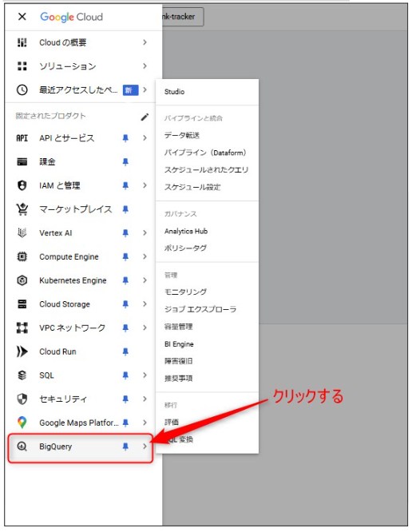Close the navigation menu with X
Screen dimensions: 412x532
[22, 17]
